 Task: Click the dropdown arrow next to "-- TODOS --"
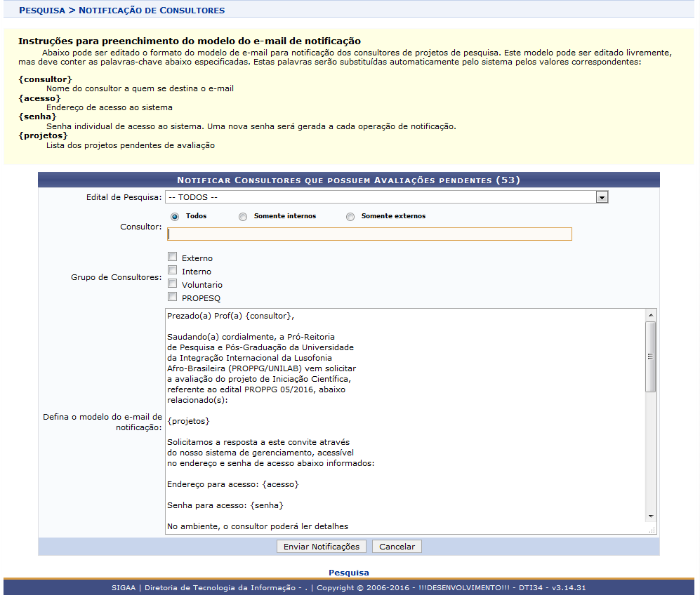602,197
